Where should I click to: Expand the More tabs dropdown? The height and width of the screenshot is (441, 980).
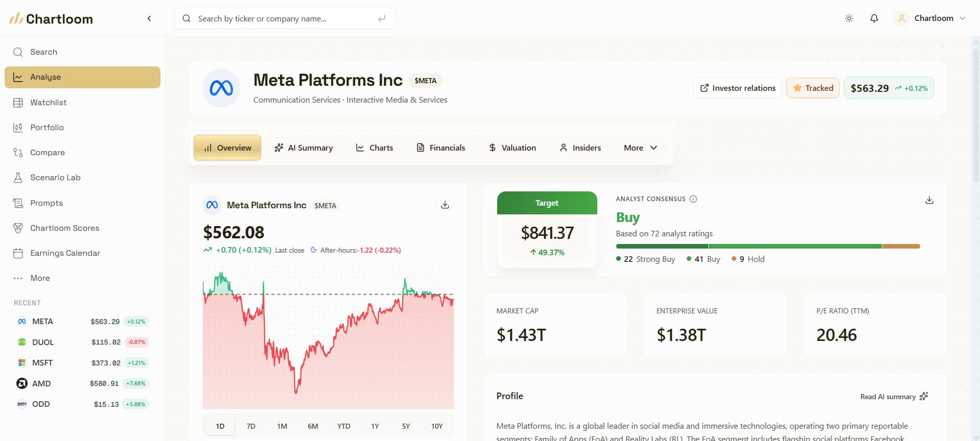(640, 148)
